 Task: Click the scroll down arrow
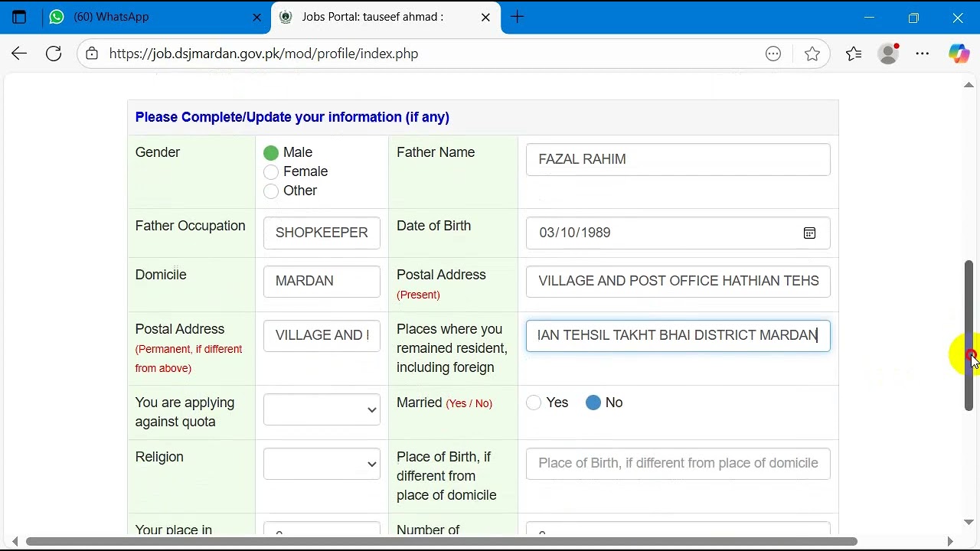click(969, 523)
